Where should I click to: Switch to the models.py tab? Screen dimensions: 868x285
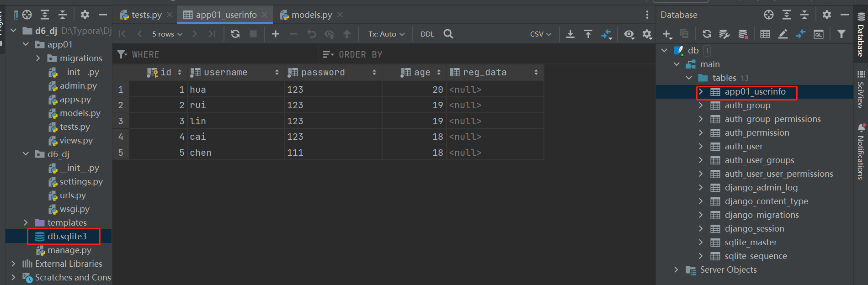pyautogui.click(x=311, y=15)
